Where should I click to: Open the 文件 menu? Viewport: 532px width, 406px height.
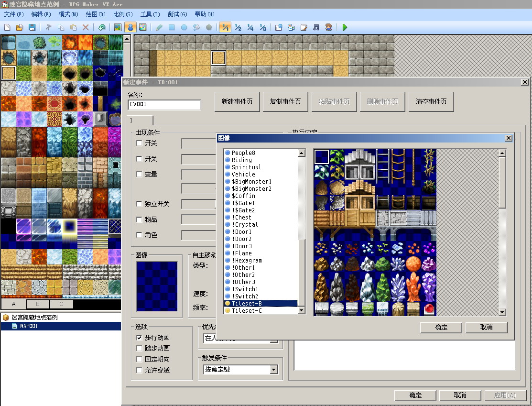click(x=13, y=14)
